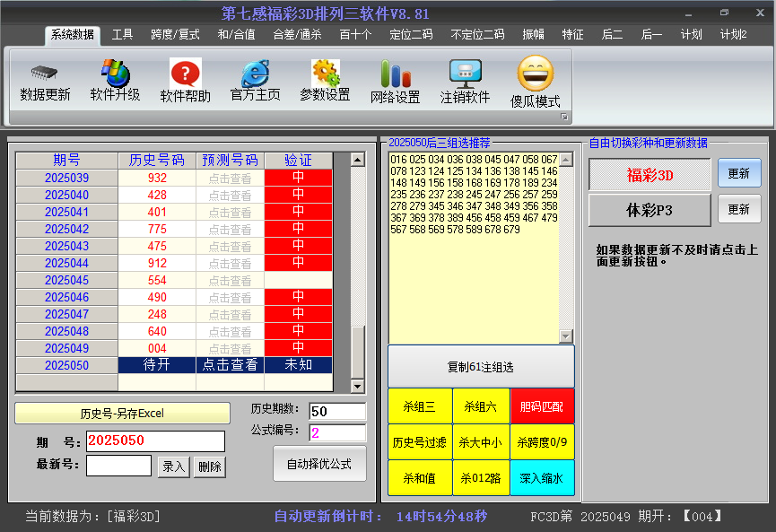Select the 定位二码 tab
Image resolution: width=776 pixels, height=532 pixels.
pos(411,35)
